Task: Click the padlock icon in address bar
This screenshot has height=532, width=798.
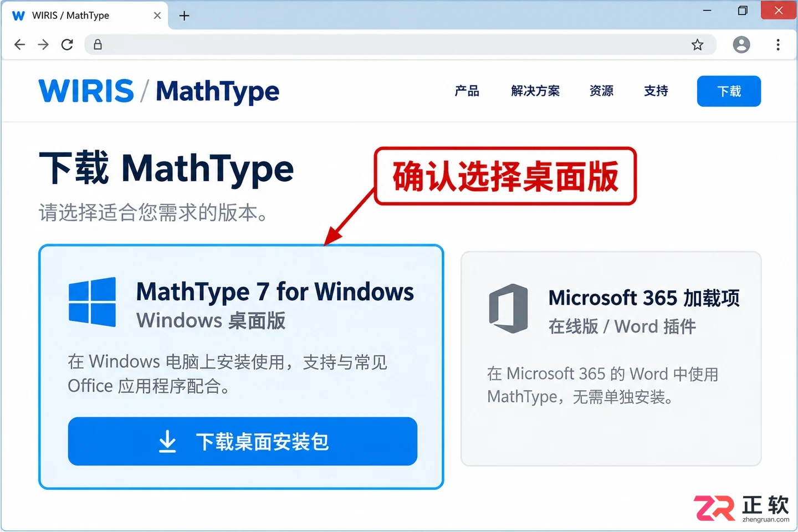Action: tap(98, 44)
